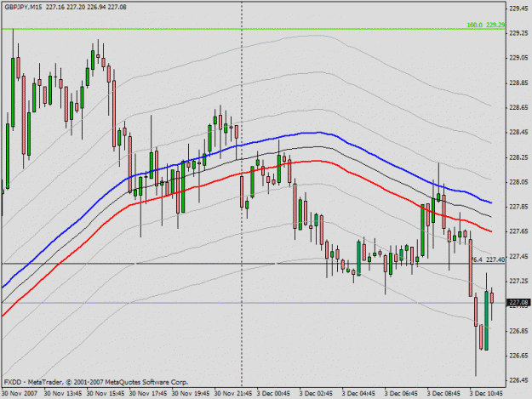Click the 227.45 price scale value

tap(518, 256)
